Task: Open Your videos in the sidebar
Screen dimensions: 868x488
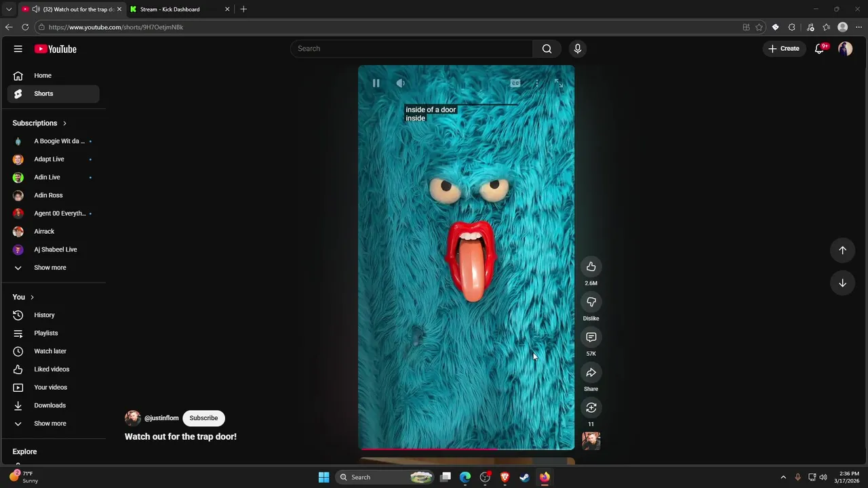Action: click(54, 388)
